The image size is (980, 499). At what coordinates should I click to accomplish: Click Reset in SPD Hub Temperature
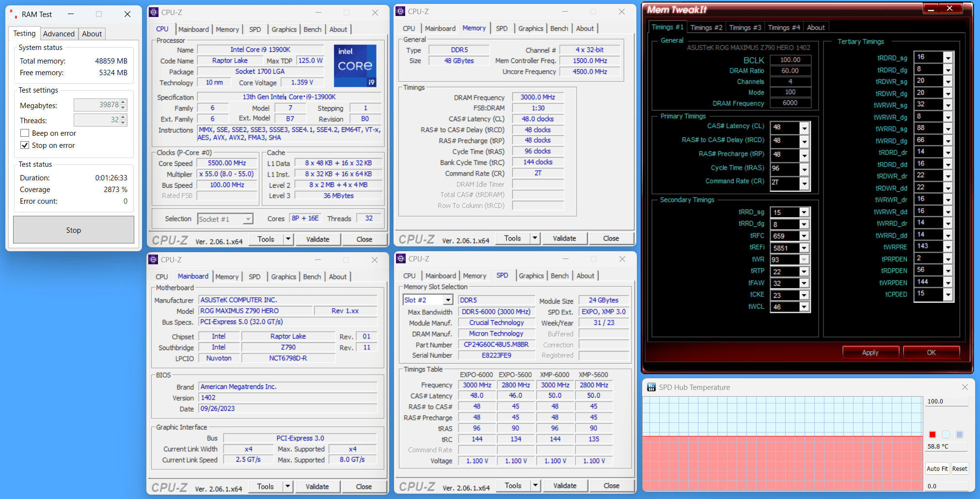click(x=960, y=468)
